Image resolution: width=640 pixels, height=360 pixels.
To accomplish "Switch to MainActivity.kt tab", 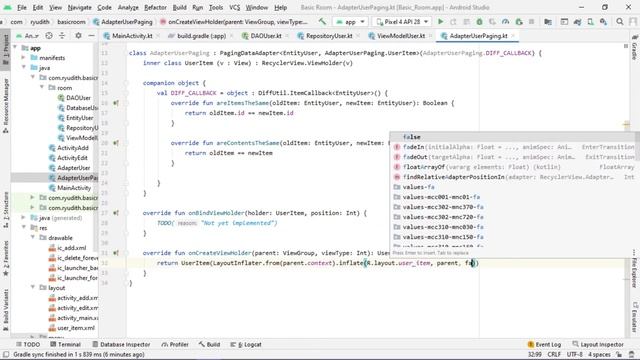I will (x=132, y=36).
